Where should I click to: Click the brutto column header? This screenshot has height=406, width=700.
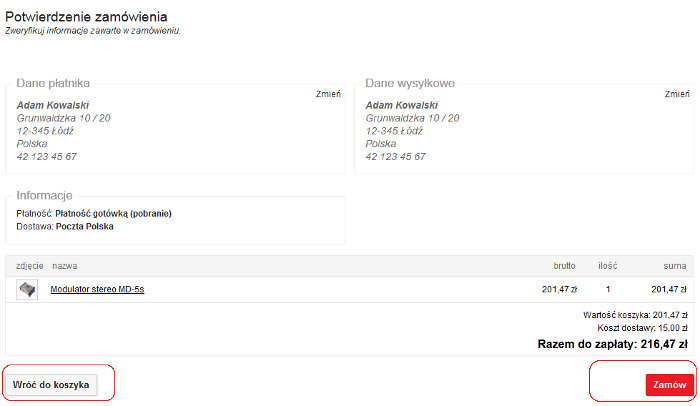[564, 266]
